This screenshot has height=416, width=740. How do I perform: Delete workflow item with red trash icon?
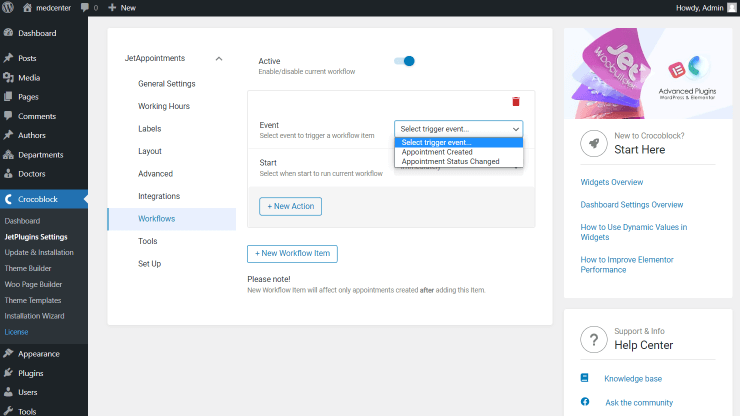coord(516,102)
